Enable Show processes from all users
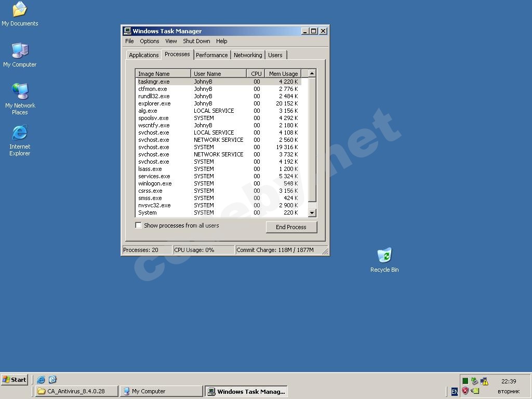Screen dimensions: 532x399 (139, 225)
